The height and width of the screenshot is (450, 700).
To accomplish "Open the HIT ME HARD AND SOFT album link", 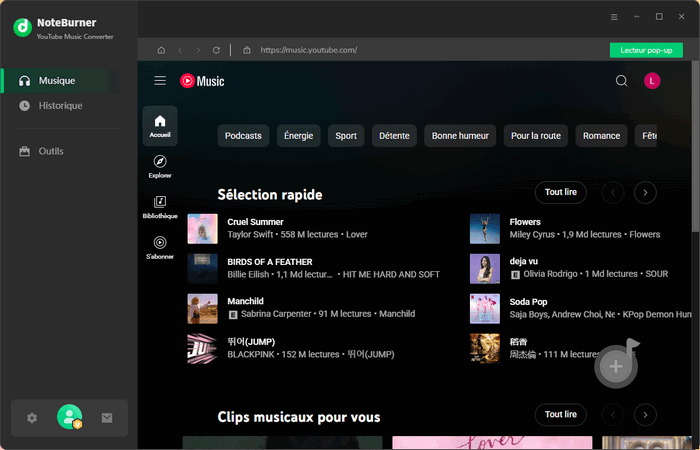I will (x=391, y=275).
